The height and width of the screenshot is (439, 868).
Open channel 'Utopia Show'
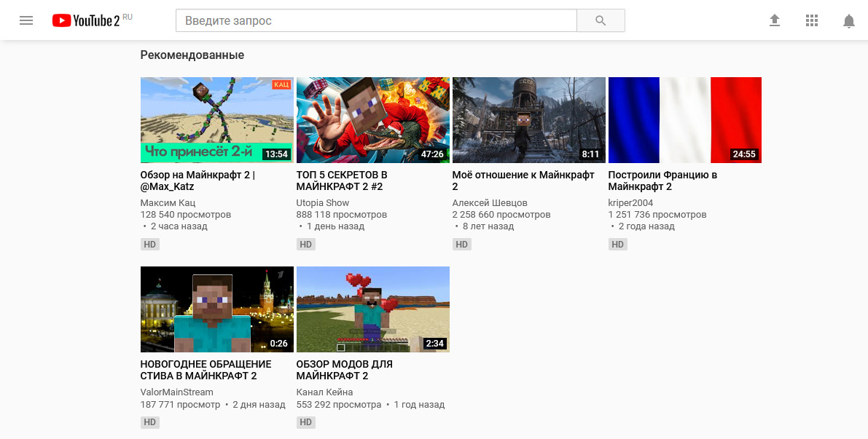(323, 203)
